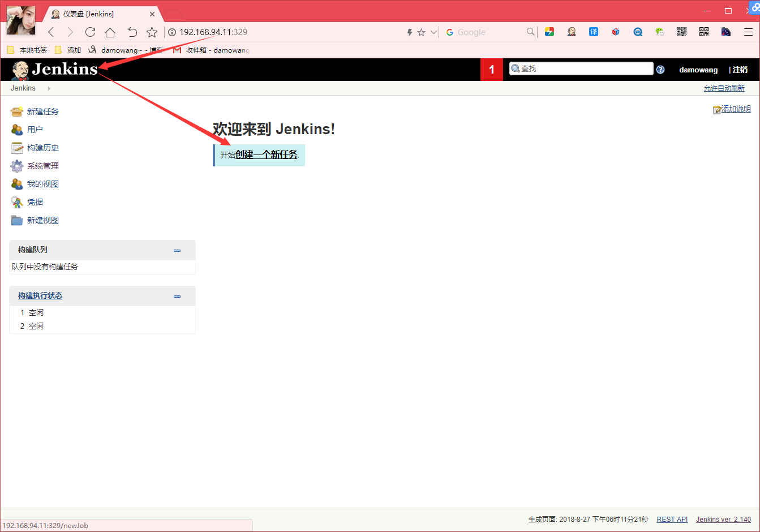Open the 用户 (users) sidebar icon

tap(17, 130)
